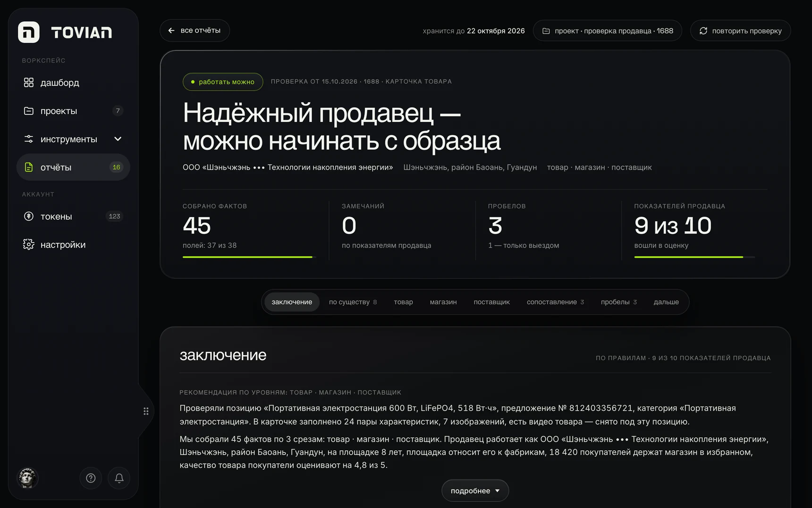Switch to the сопоставление tab

[x=555, y=302]
